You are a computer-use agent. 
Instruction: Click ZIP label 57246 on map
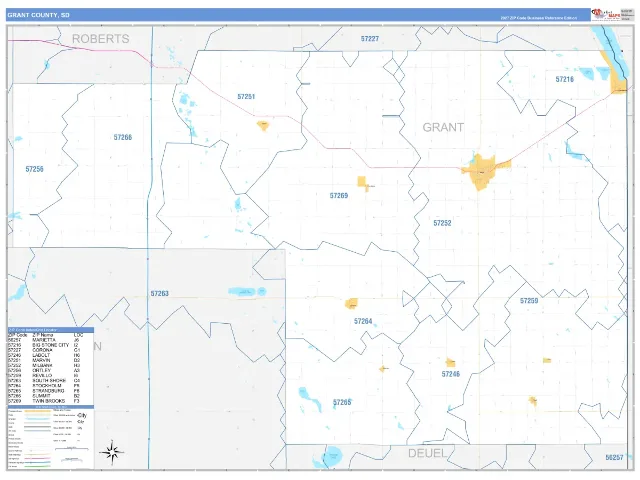click(x=451, y=374)
